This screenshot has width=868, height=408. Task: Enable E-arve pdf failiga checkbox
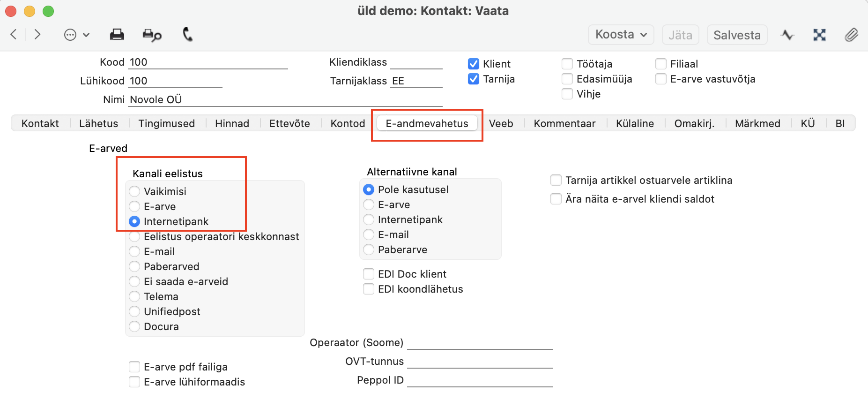tap(134, 367)
